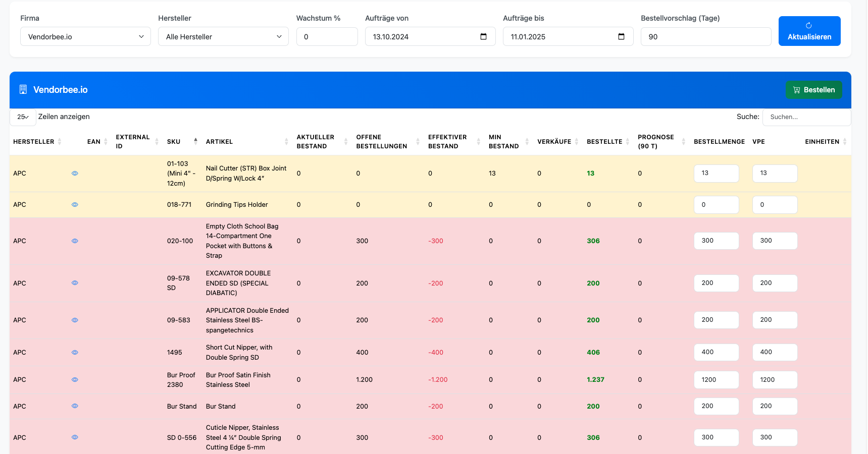868x454 pixels.
Task: Open eye icon for SKU 09-583 row
Action: point(75,320)
